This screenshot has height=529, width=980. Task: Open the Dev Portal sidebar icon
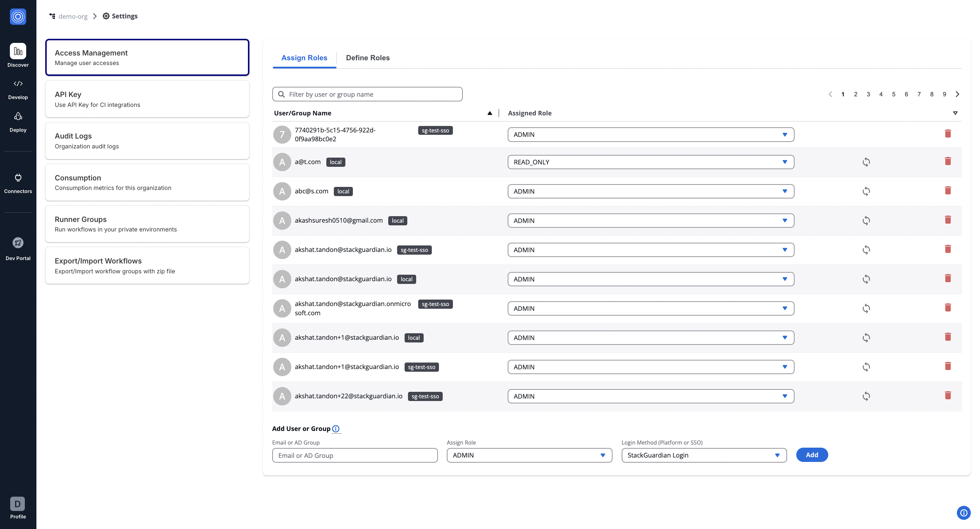click(x=17, y=243)
